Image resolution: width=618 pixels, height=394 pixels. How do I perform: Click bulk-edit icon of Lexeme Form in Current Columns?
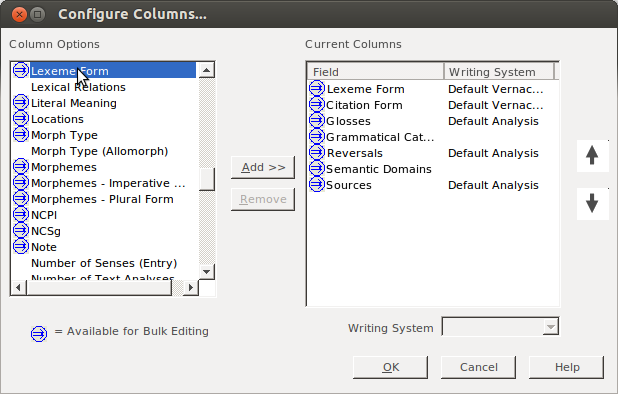pos(316,89)
